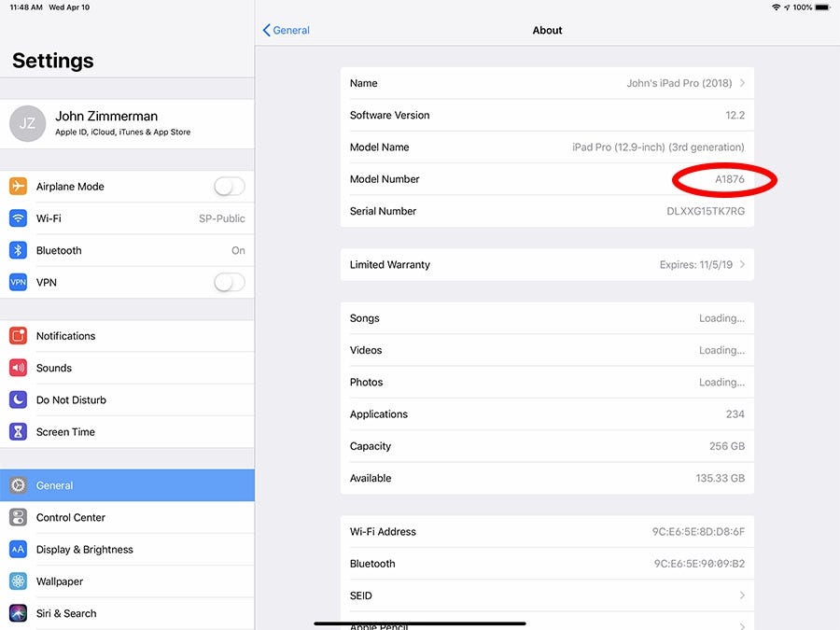This screenshot has height=630, width=840.
Task: Tap the battery icon in status bar
Action: click(823, 7)
